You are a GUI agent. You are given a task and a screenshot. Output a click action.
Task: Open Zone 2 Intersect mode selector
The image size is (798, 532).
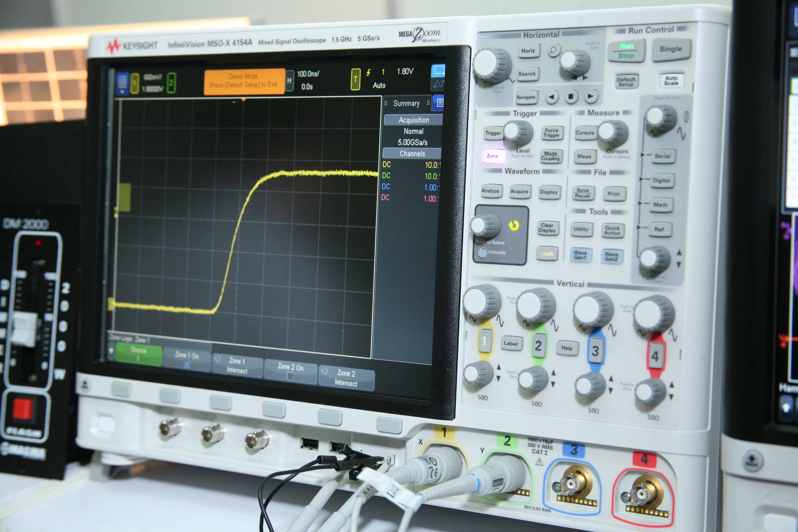point(346,378)
